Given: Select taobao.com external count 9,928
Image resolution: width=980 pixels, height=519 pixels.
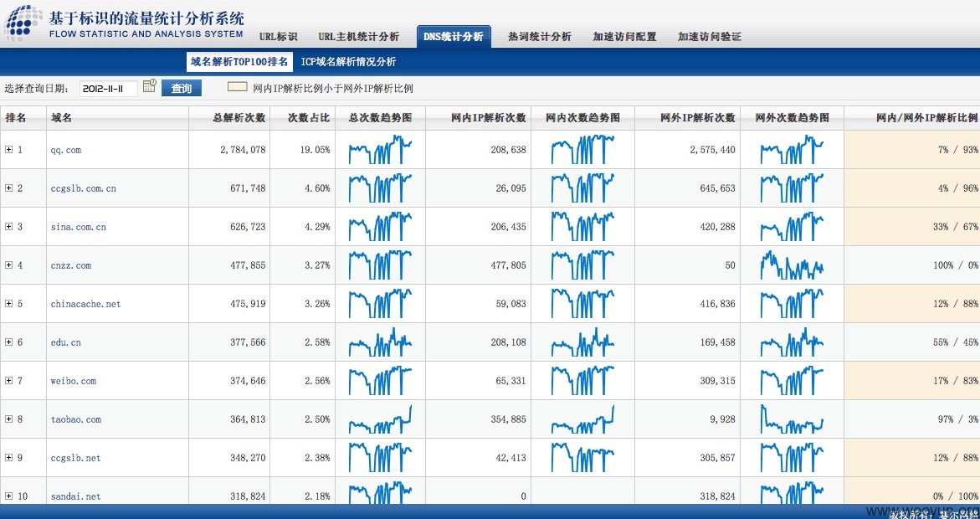Looking at the screenshot, I should [688, 419].
